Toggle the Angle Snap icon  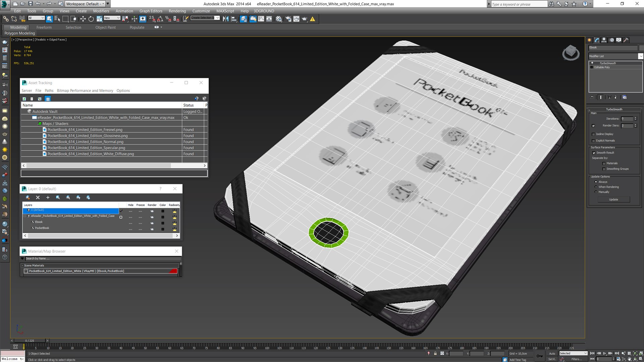pos(160,19)
